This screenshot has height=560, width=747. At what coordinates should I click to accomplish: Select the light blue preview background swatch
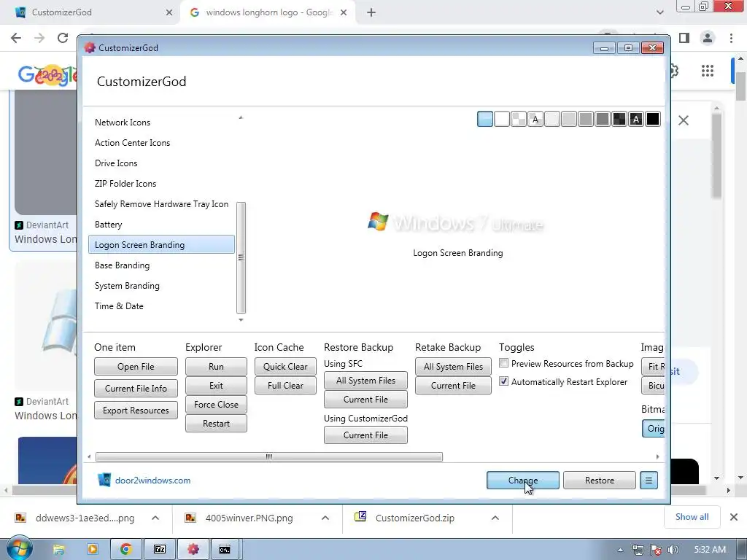coord(485,119)
